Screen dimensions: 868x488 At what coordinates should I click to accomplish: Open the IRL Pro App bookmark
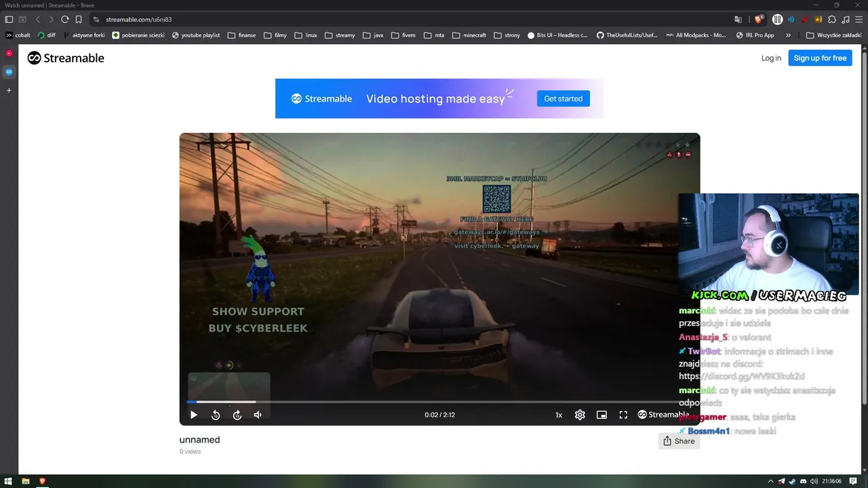click(x=755, y=35)
